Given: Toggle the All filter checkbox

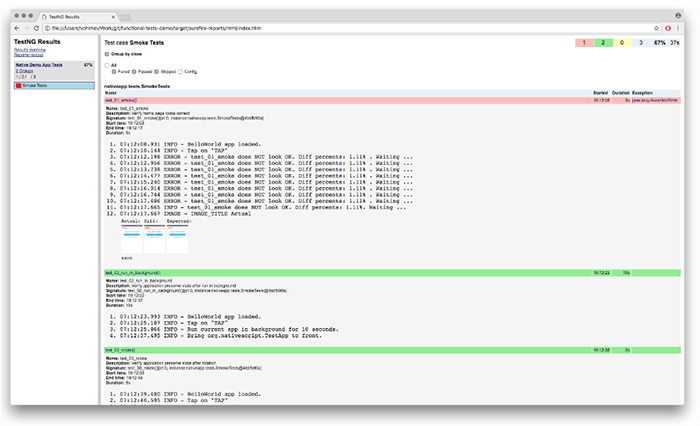Looking at the screenshot, I should 107,65.
